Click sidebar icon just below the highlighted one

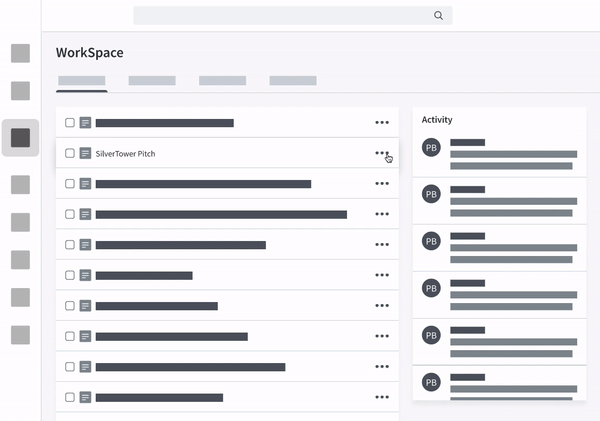point(20,184)
